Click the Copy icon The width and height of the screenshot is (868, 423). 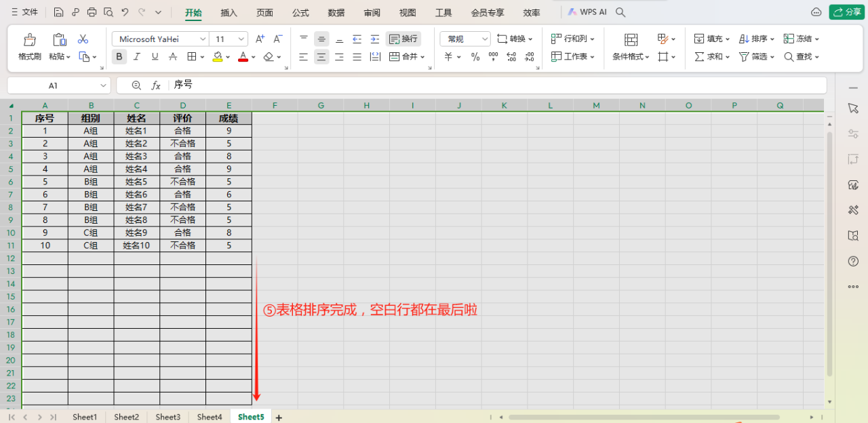tap(84, 57)
